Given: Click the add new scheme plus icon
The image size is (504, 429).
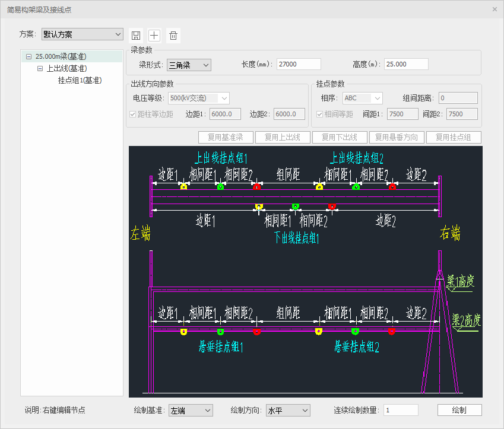Looking at the screenshot, I should click(x=154, y=35).
